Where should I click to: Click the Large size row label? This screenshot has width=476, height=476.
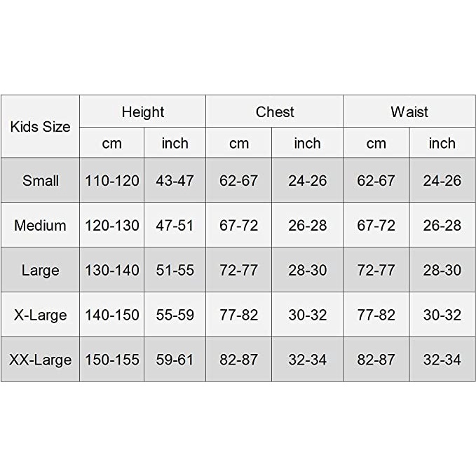41,271
